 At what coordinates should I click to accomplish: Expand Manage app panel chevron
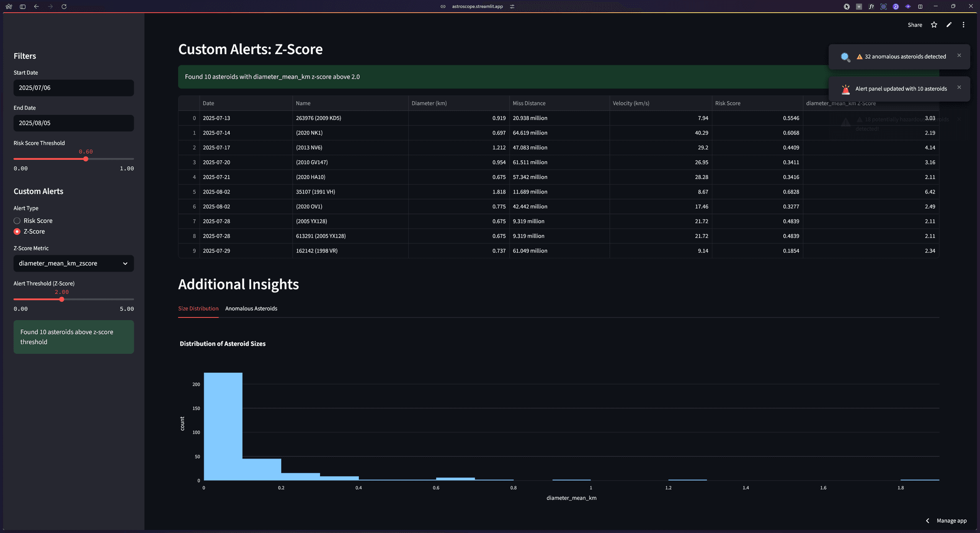coord(927,521)
